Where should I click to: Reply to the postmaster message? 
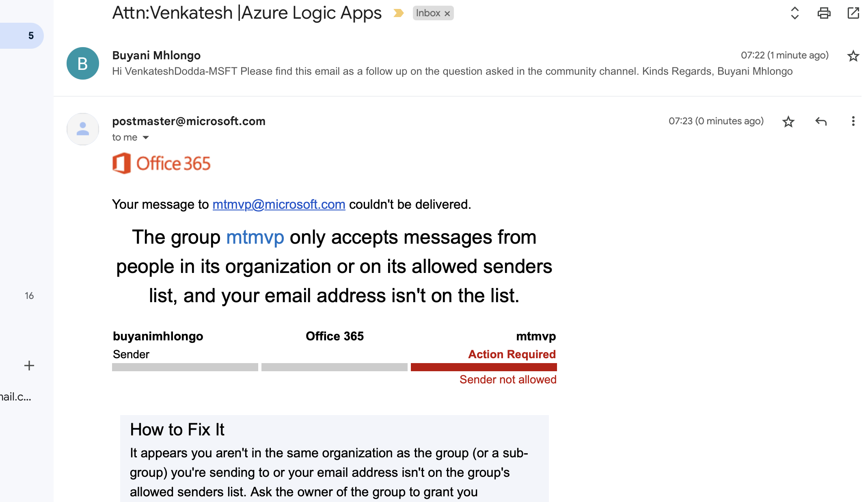pyautogui.click(x=820, y=121)
